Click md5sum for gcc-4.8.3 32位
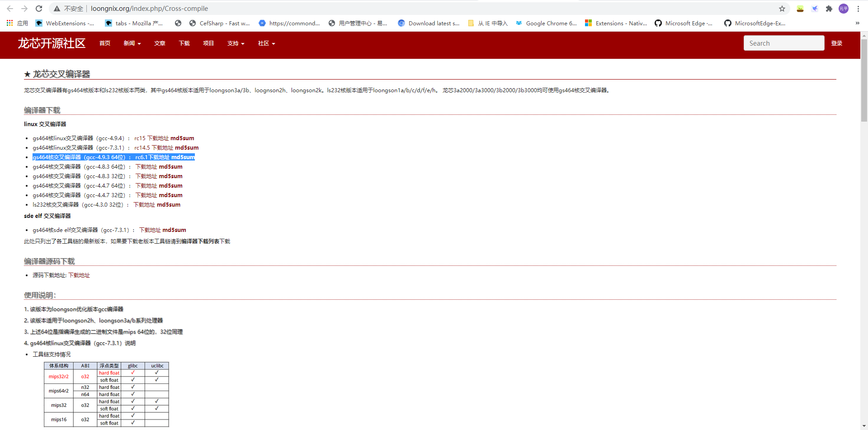The height and width of the screenshot is (430, 868). coord(171,176)
